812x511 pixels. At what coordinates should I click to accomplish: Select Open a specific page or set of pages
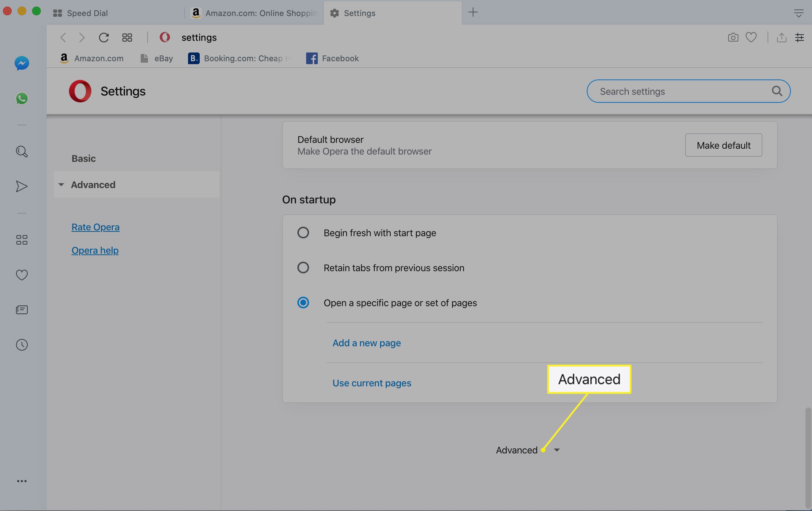[x=303, y=303]
